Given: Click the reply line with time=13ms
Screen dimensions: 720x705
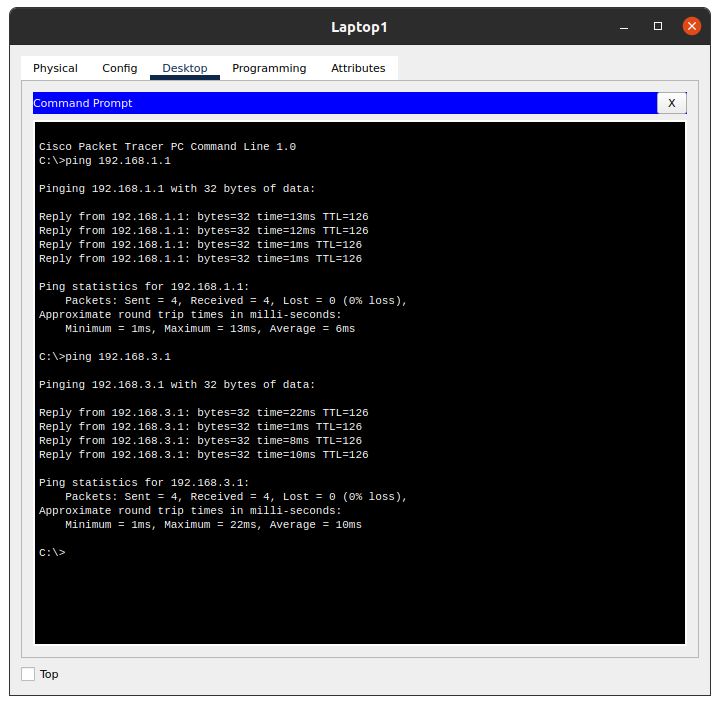Looking at the screenshot, I should [203, 217].
